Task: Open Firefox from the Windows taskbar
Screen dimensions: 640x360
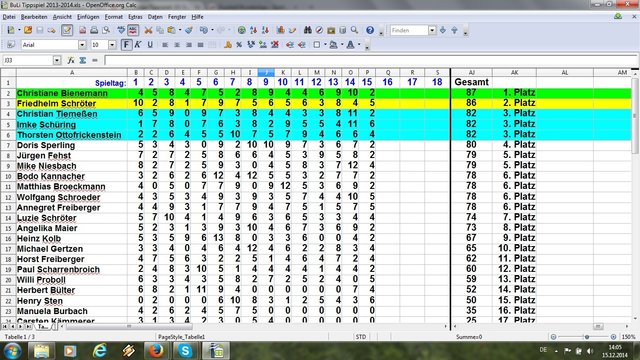Action: (x=156, y=351)
